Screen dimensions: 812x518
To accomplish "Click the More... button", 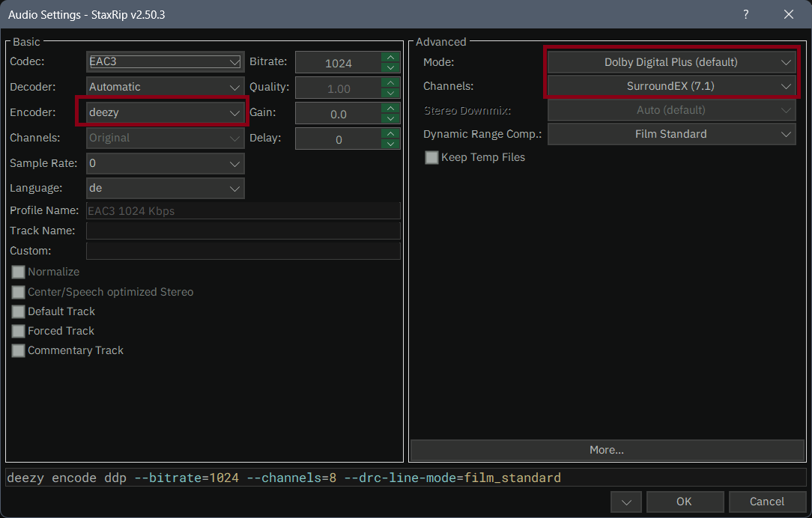I will 607,450.
